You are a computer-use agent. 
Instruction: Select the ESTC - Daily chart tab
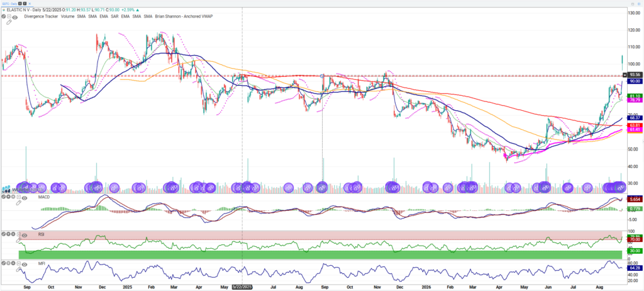click(9, 4)
